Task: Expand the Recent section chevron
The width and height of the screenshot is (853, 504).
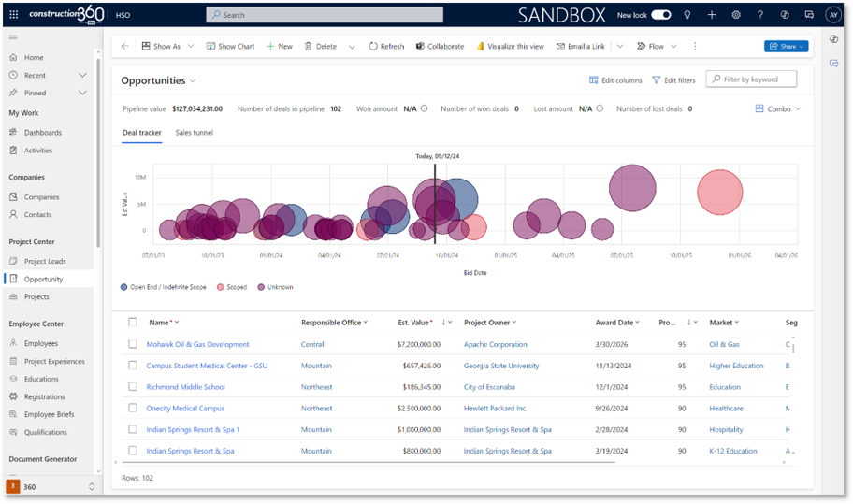Action: 82,75
